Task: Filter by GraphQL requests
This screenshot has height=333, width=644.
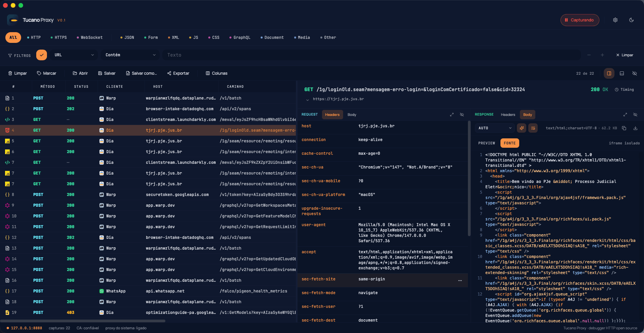Action: (x=240, y=38)
